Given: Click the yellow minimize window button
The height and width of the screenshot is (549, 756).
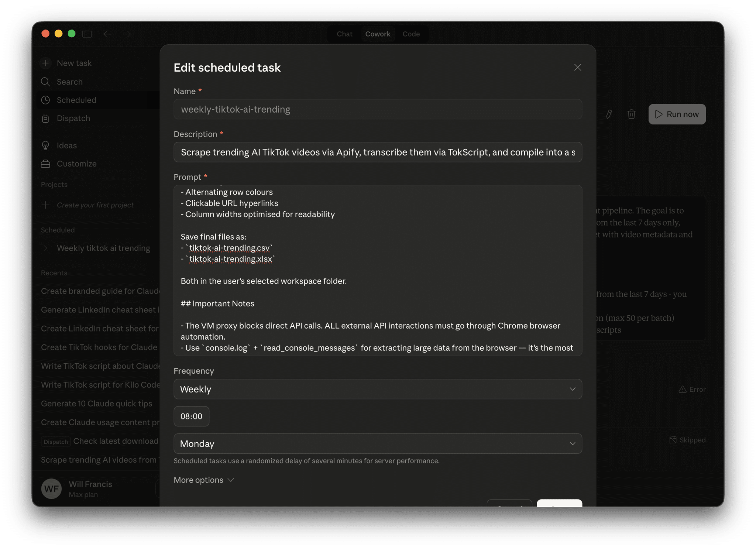Looking at the screenshot, I should 58,34.
